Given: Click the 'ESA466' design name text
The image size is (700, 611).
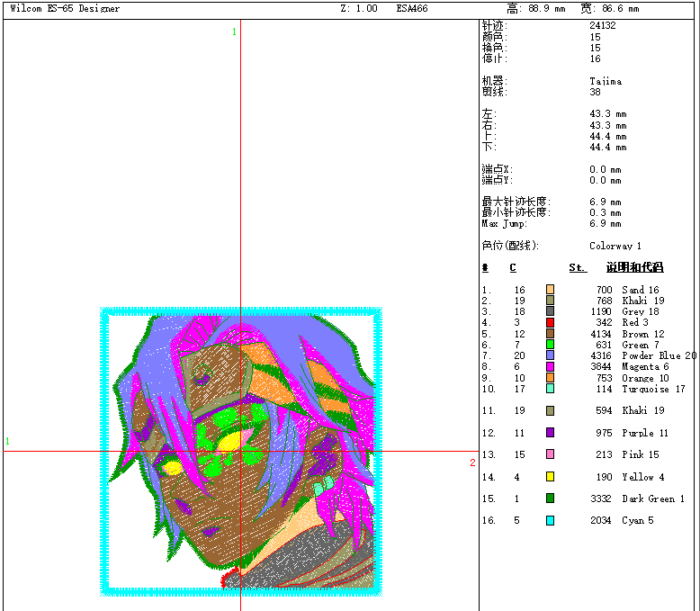Looking at the screenshot, I should click(x=411, y=8).
